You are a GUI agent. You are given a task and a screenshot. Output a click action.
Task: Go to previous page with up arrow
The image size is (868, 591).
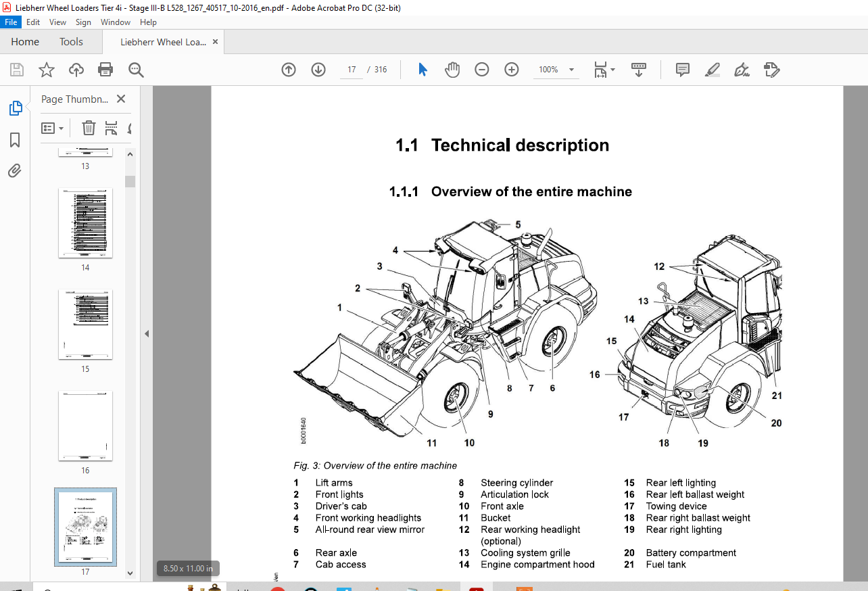click(x=289, y=70)
